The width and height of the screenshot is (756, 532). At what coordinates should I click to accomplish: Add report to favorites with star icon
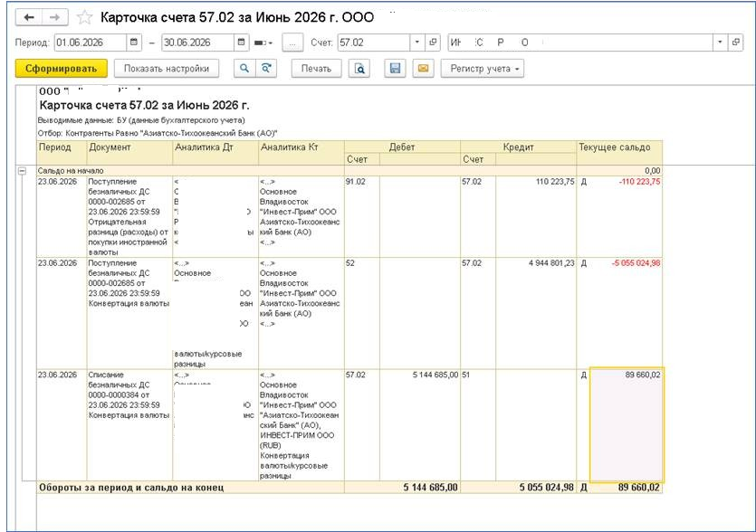click(84, 17)
